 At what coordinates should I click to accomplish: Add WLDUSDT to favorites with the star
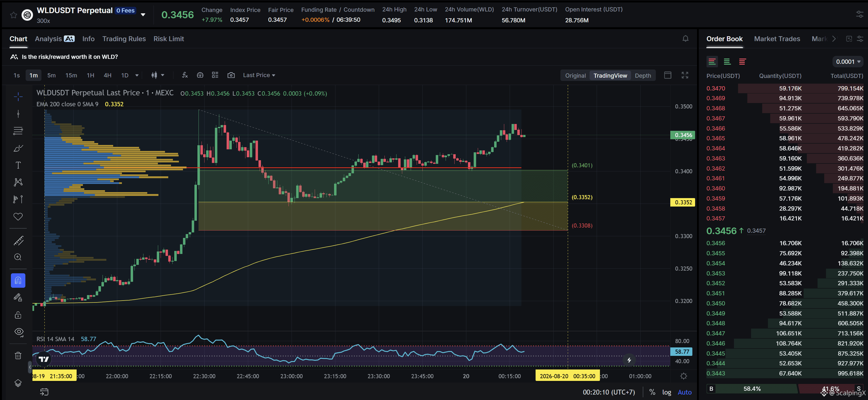click(x=13, y=15)
